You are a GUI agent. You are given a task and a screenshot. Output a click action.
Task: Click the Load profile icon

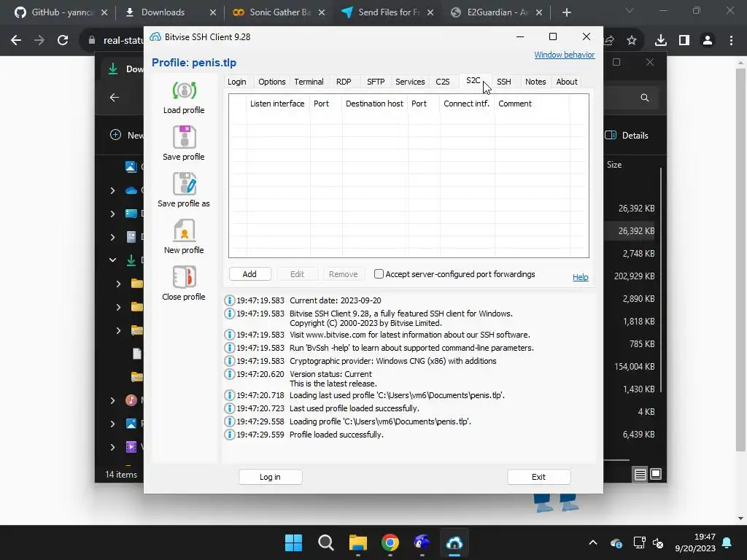(x=184, y=90)
